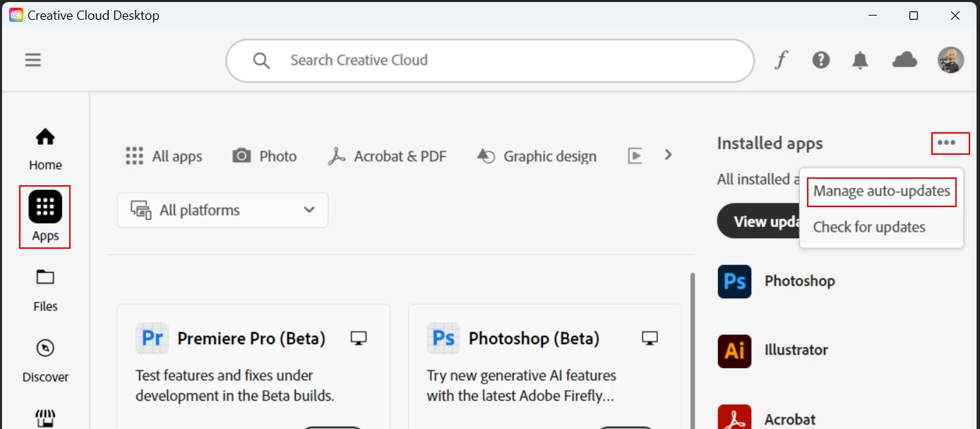Click Creative Cloud logo in title bar
The height and width of the screenshot is (429, 980).
[x=16, y=15]
